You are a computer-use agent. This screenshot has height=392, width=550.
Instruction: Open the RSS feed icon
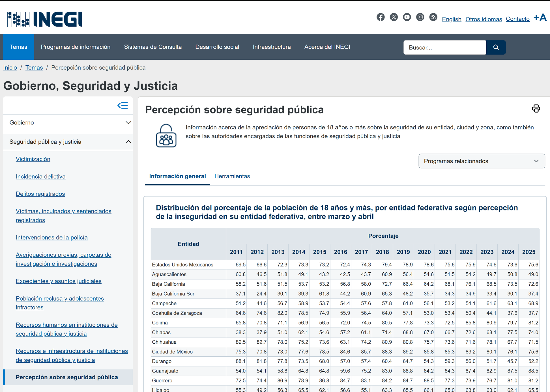click(x=433, y=17)
